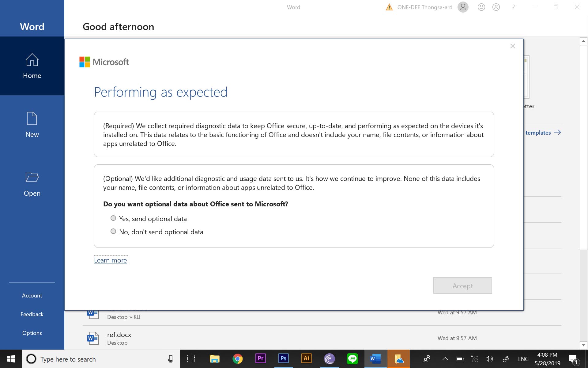The width and height of the screenshot is (588, 368).
Task: Click the frown face feedback icon
Action: pyautogui.click(x=496, y=7)
